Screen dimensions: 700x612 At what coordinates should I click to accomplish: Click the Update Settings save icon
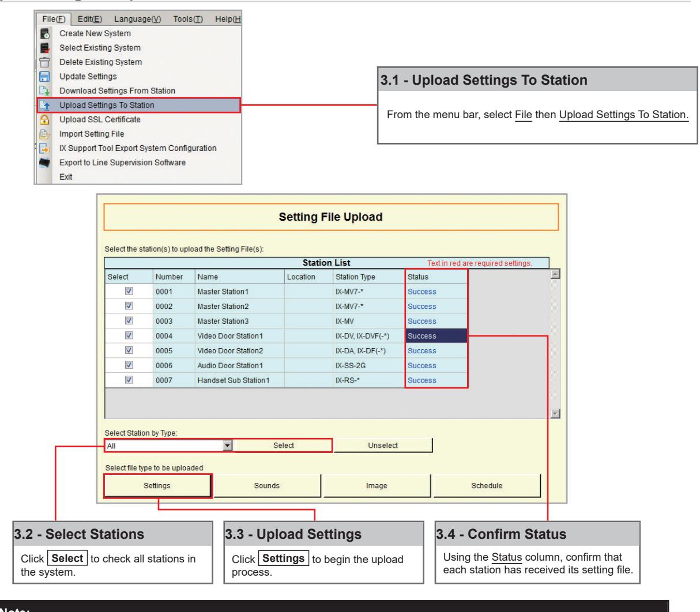pos(43,77)
